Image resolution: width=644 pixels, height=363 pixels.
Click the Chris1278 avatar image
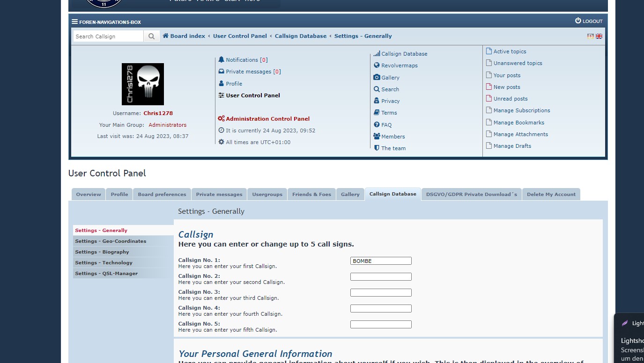pos(143,84)
